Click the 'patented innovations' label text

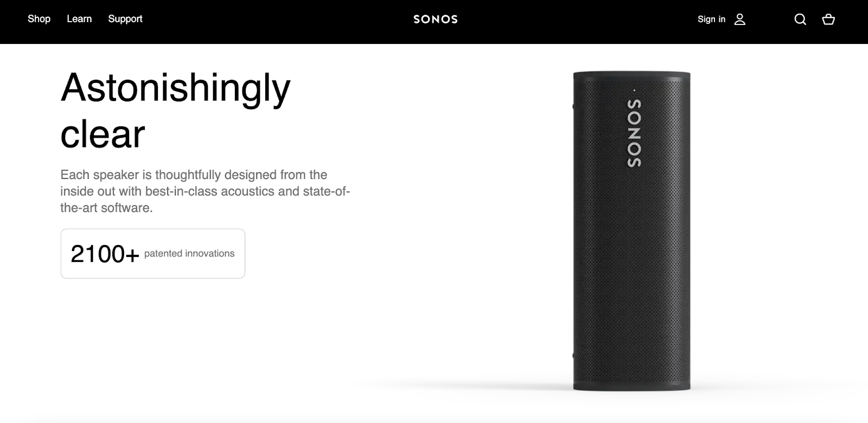pyautogui.click(x=189, y=253)
